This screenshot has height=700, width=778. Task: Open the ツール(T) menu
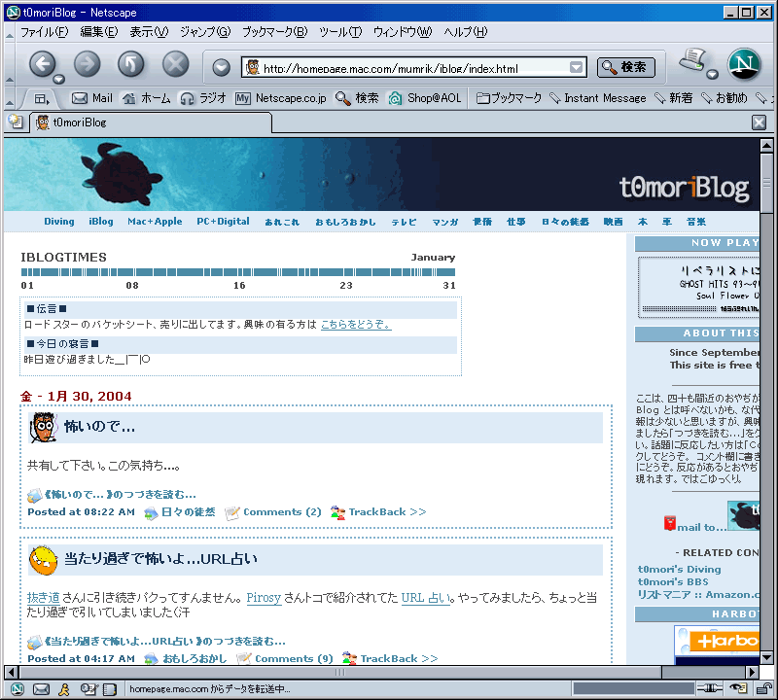point(339,32)
